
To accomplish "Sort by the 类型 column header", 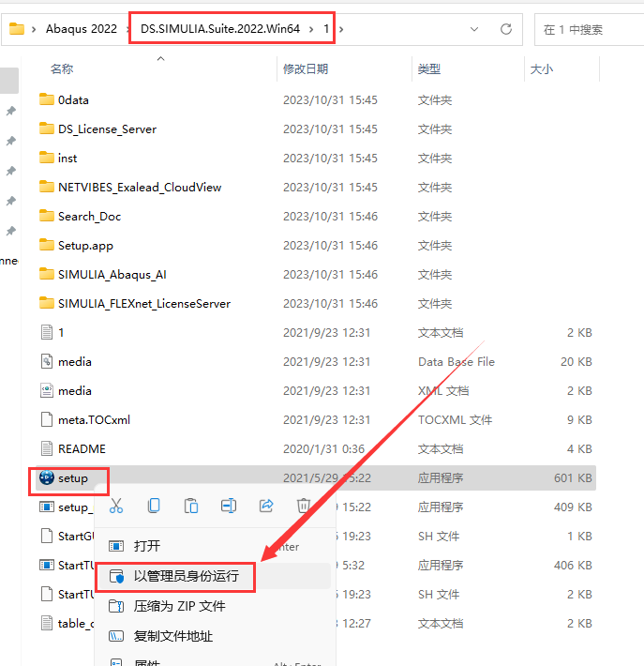I will pos(428,68).
